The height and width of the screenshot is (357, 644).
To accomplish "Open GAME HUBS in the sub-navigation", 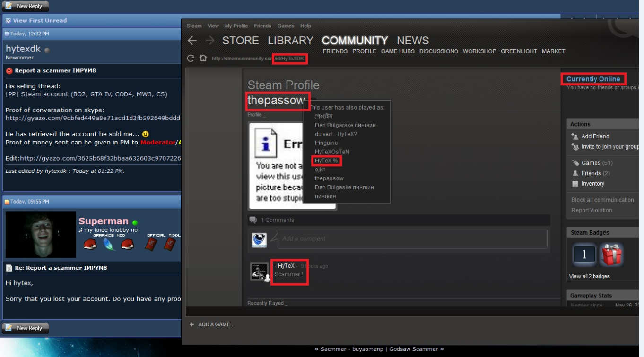I will pos(398,51).
